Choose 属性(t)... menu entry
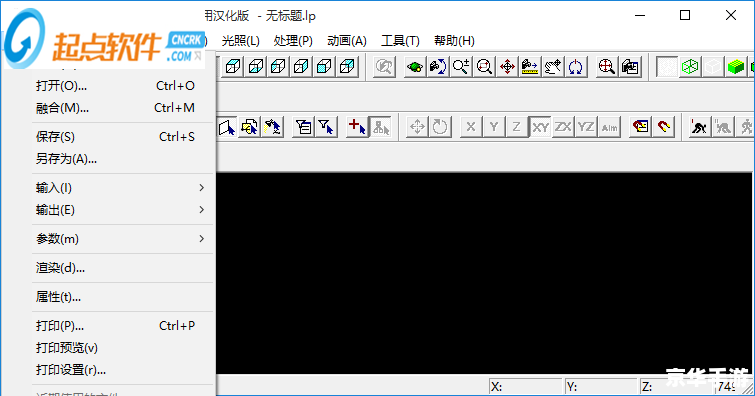Viewport: 755px width, 396px height. pyautogui.click(x=122, y=297)
